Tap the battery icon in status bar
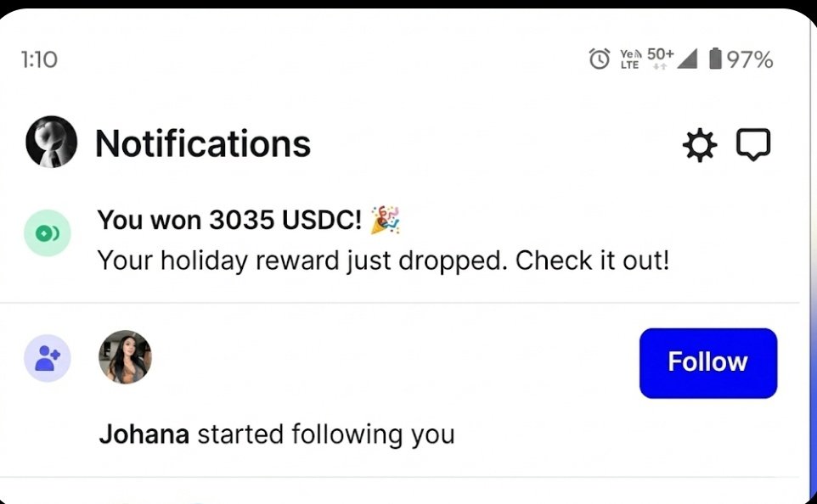Image resolution: width=817 pixels, height=504 pixels. pos(715,59)
